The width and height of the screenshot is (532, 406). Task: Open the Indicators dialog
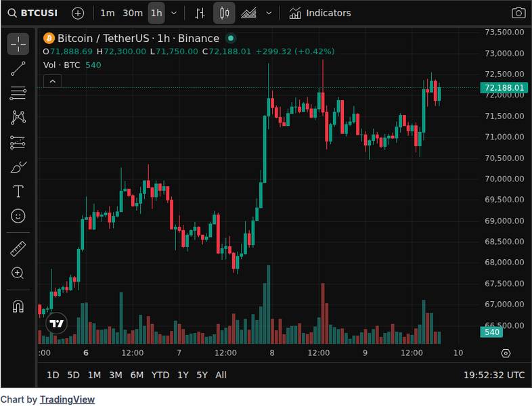(320, 13)
